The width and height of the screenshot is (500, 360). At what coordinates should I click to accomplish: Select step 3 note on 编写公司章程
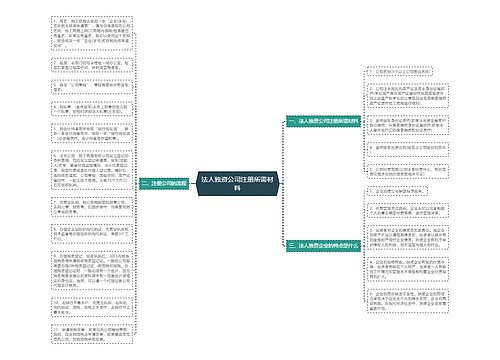[92, 87]
